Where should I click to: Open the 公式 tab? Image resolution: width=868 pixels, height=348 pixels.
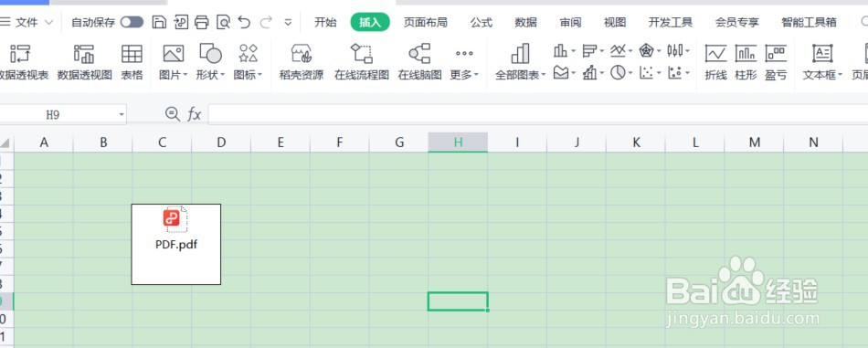482,22
